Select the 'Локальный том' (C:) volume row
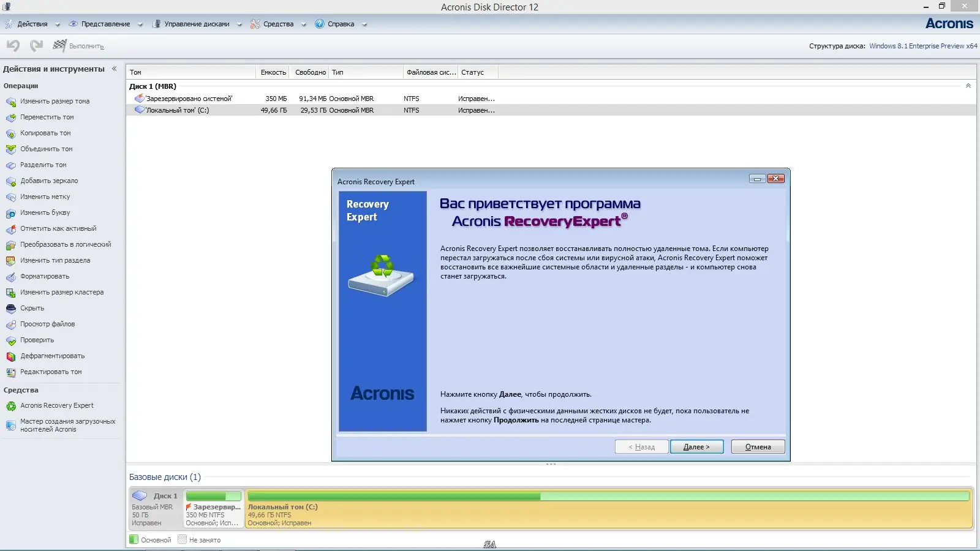The height and width of the screenshot is (551, 980). point(551,110)
